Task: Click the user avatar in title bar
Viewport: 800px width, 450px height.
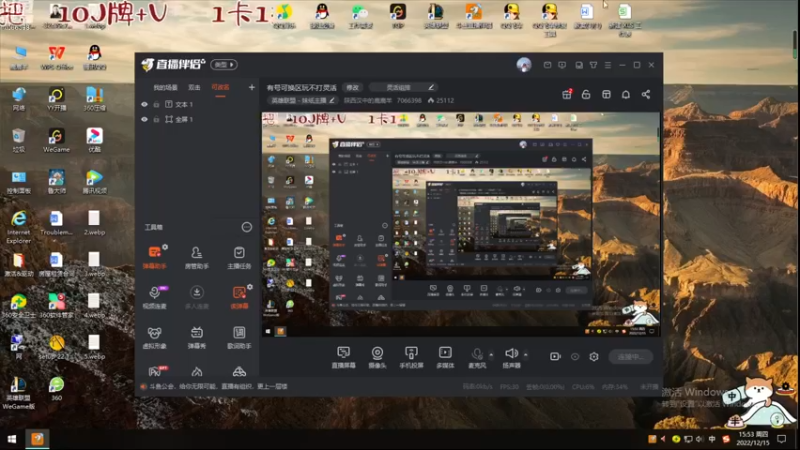Action: coord(524,65)
